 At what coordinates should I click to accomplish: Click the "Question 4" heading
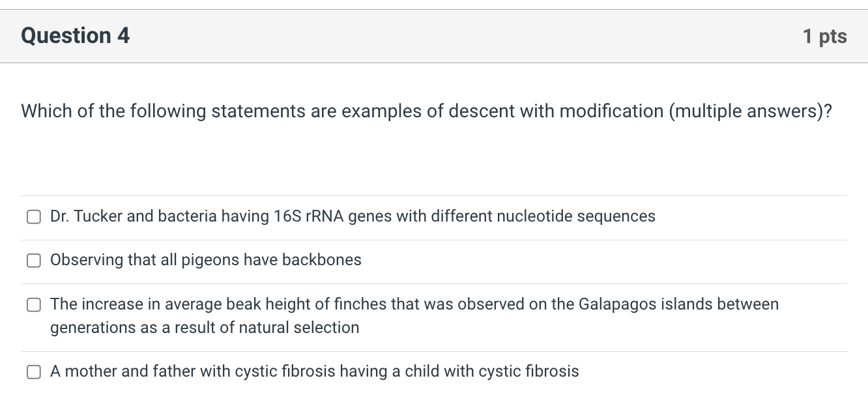click(x=75, y=36)
